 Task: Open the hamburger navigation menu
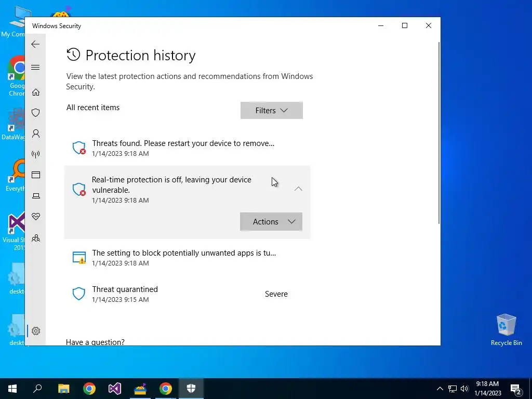coord(35,67)
